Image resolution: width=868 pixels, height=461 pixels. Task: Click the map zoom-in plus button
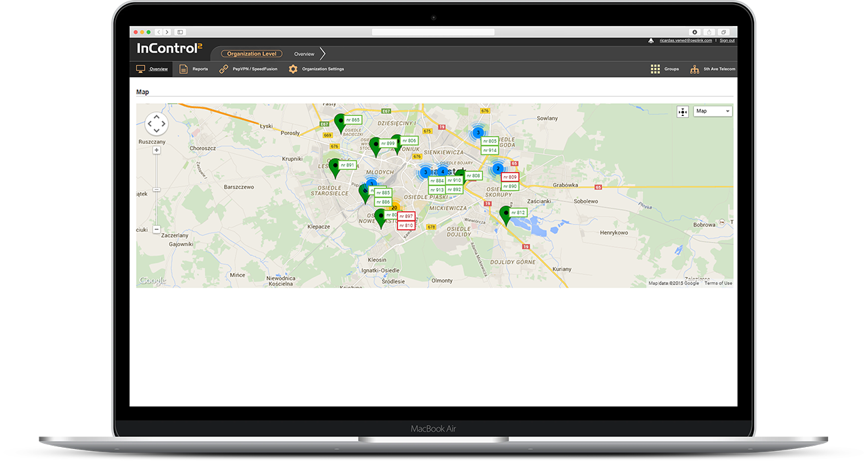tap(157, 151)
